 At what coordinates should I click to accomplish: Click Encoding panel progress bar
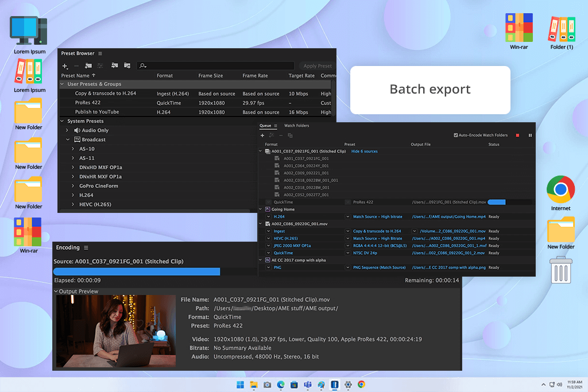155,271
